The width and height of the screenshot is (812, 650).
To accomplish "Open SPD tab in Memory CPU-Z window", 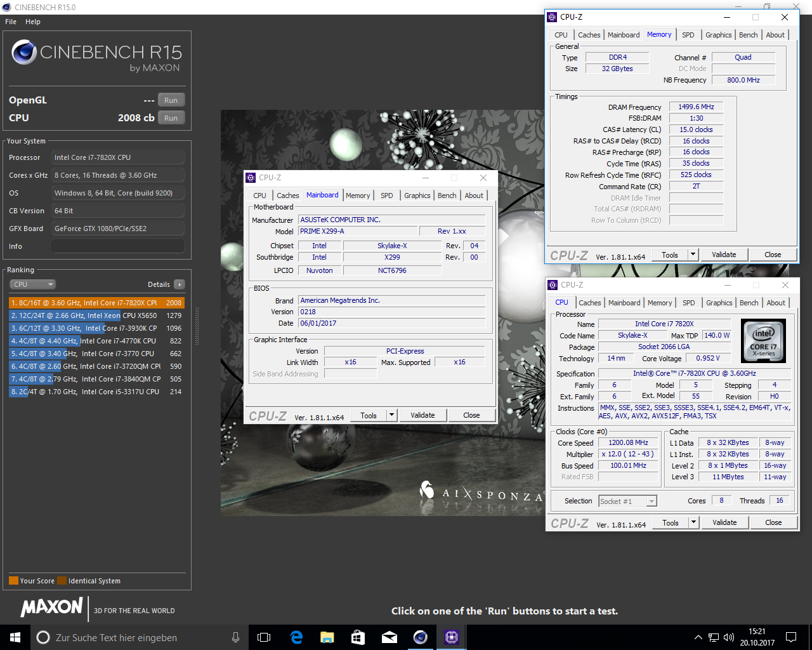I will click(x=688, y=35).
